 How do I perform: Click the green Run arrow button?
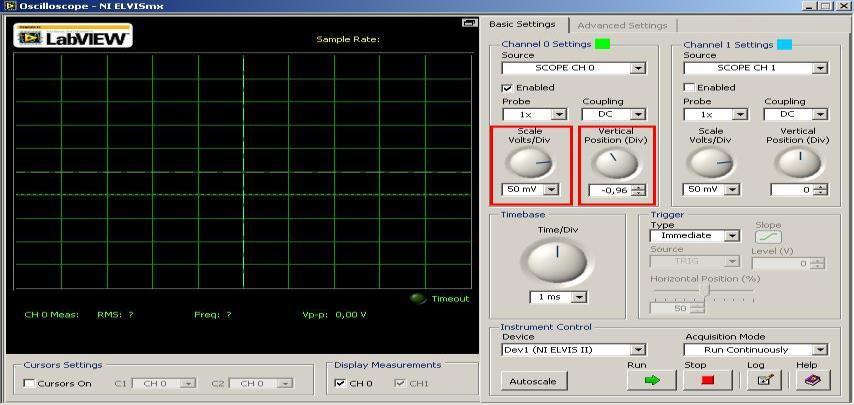651,380
